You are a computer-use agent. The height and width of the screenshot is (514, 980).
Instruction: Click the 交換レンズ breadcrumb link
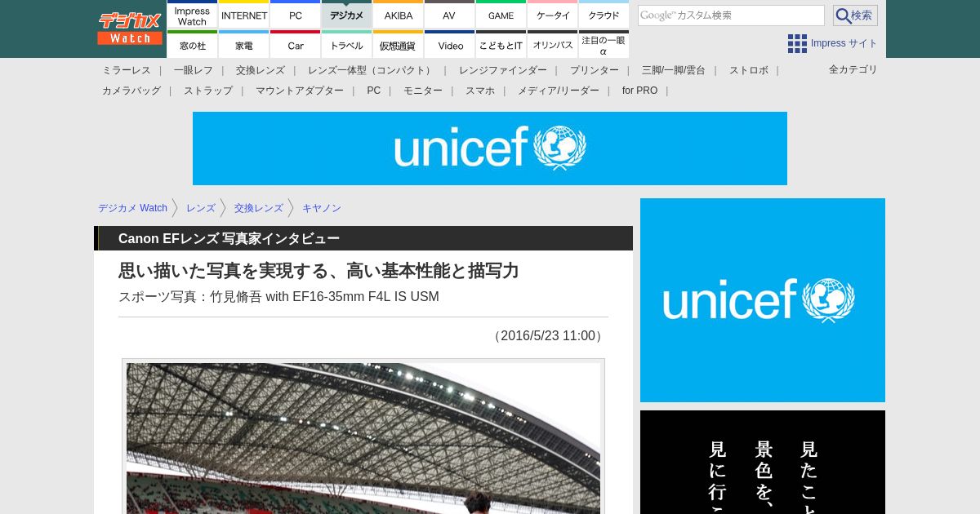259,208
